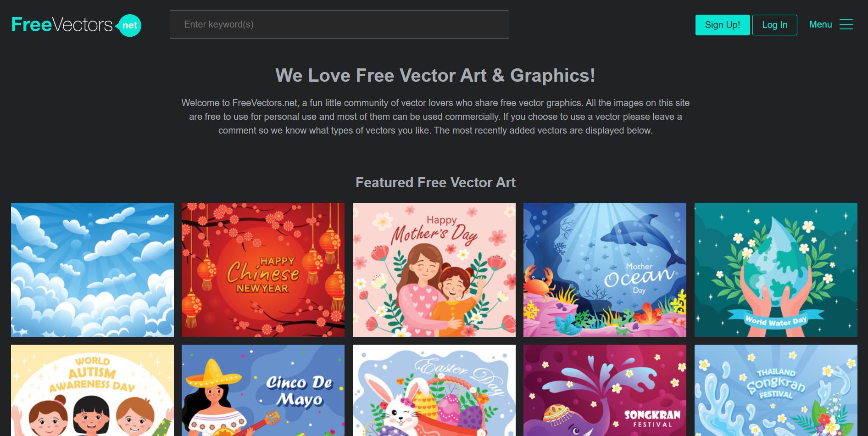Click the Sign Up! button
This screenshot has height=436, width=868.
pos(723,25)
